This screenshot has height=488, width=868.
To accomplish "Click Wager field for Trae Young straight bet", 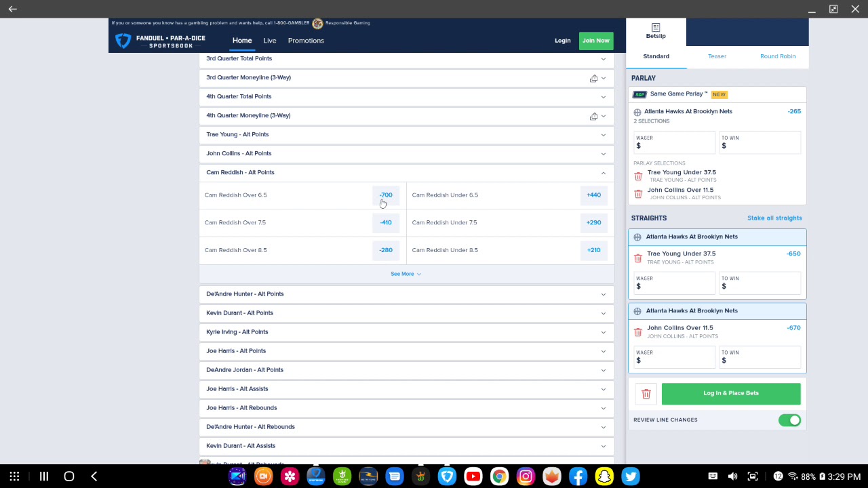I will 673,283.
